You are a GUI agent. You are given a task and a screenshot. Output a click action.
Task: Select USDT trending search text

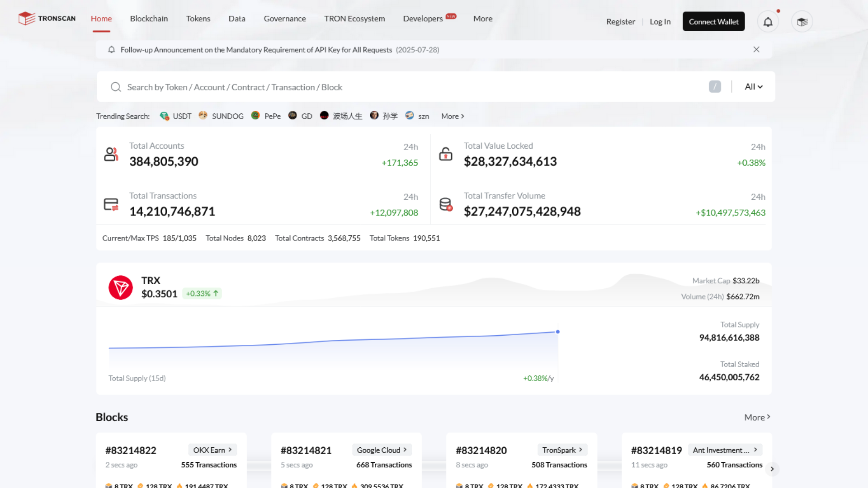click(x=182, y=116)
